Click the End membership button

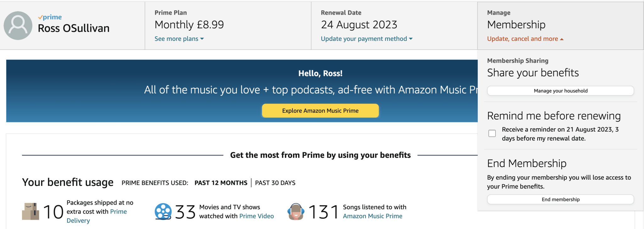pyautogui.click(x=560, y=199)
